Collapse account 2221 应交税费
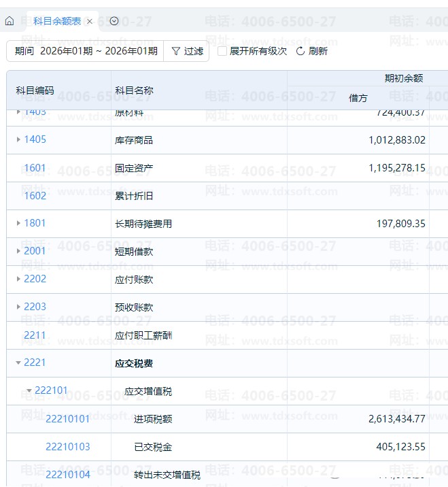This screenshot has width=448, height=487. (x=18, y=363)
